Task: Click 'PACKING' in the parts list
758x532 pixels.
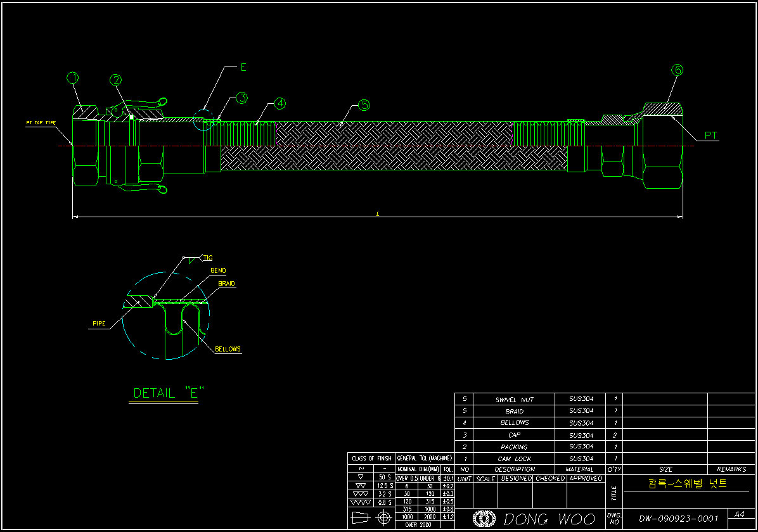Action: [x=515, y=447]
